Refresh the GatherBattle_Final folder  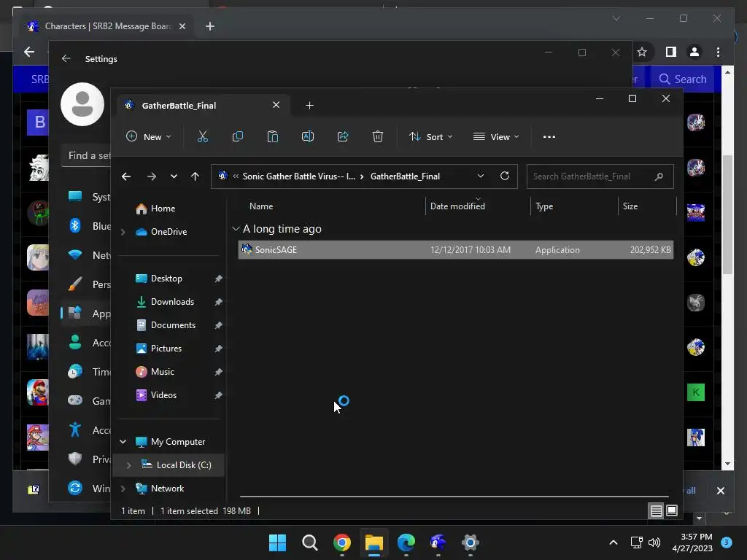click(505, 176)
